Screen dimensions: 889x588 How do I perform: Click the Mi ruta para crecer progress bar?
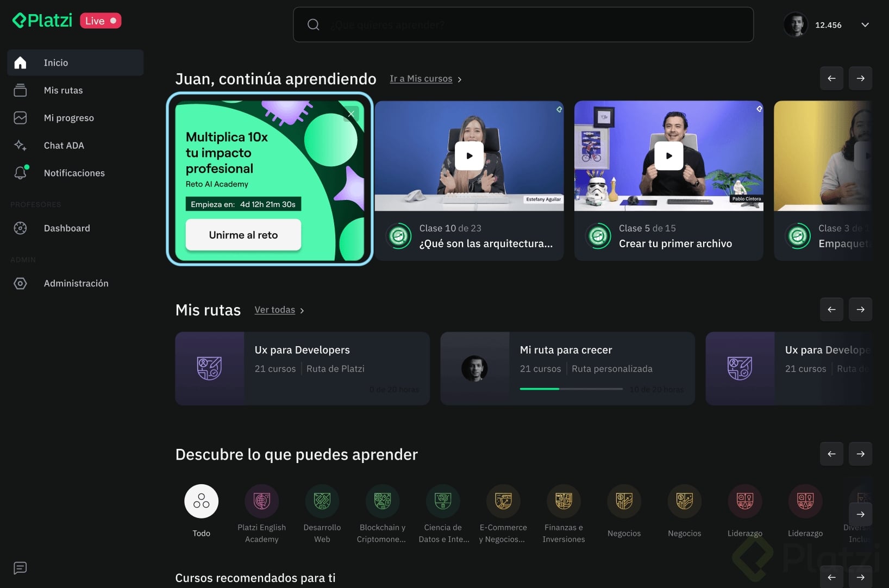point(571,389)
